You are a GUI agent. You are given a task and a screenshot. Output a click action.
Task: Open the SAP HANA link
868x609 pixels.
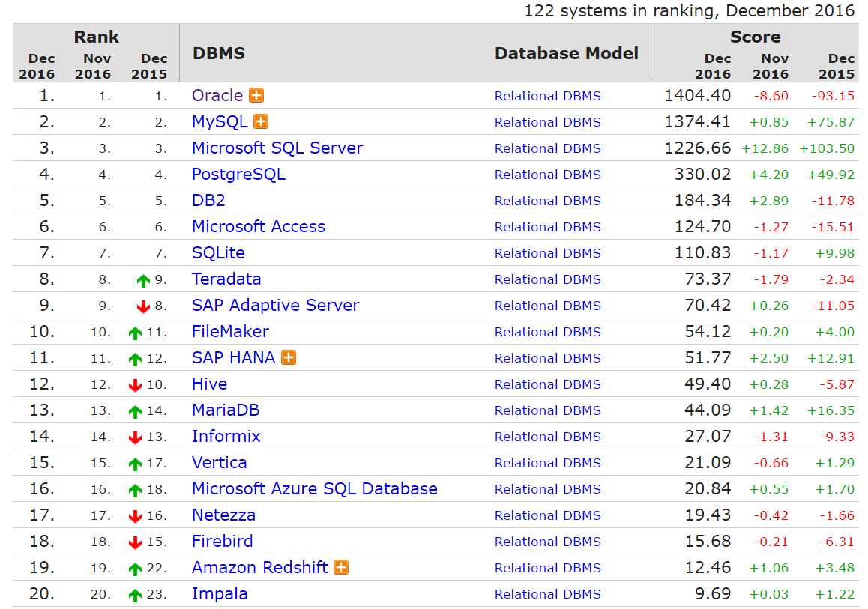(233, 357)
